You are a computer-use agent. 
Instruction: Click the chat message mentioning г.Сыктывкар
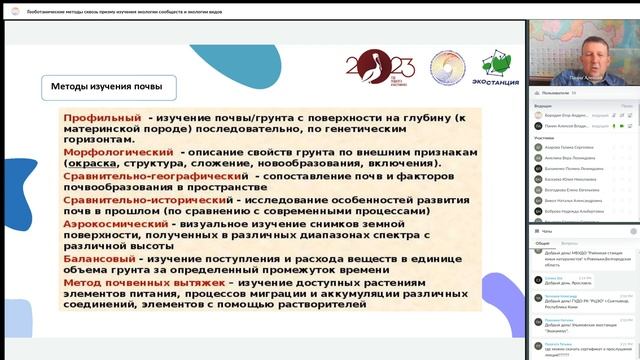[x=584, y=302]
